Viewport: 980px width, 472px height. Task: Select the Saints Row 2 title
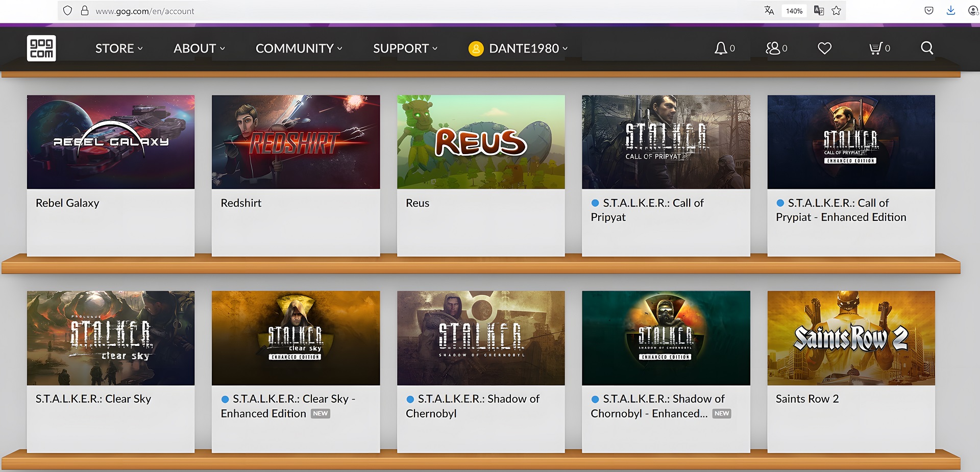tap(807, 399)
